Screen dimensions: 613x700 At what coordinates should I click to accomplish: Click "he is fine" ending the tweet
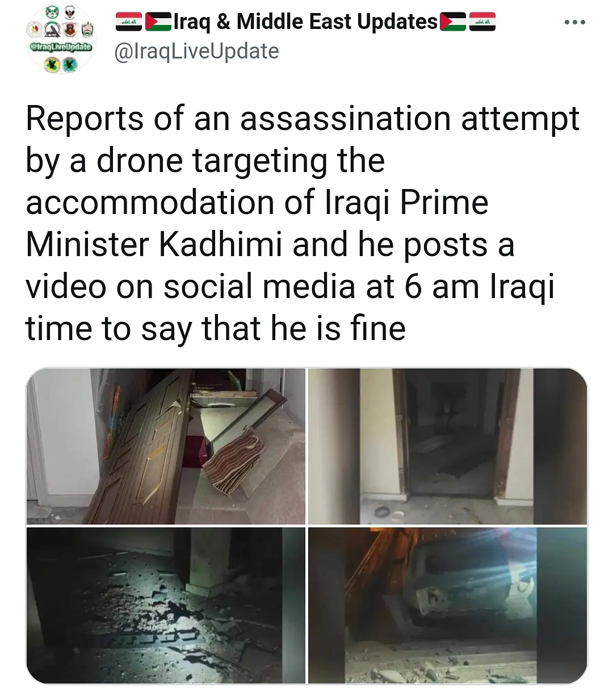(338, 329)
